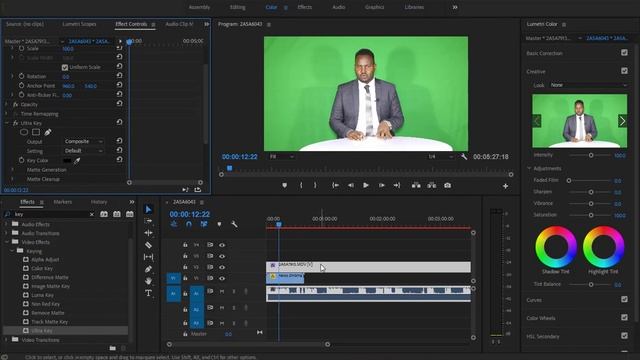
Task: Reset Rotation parameter
Action: (119, 76)
